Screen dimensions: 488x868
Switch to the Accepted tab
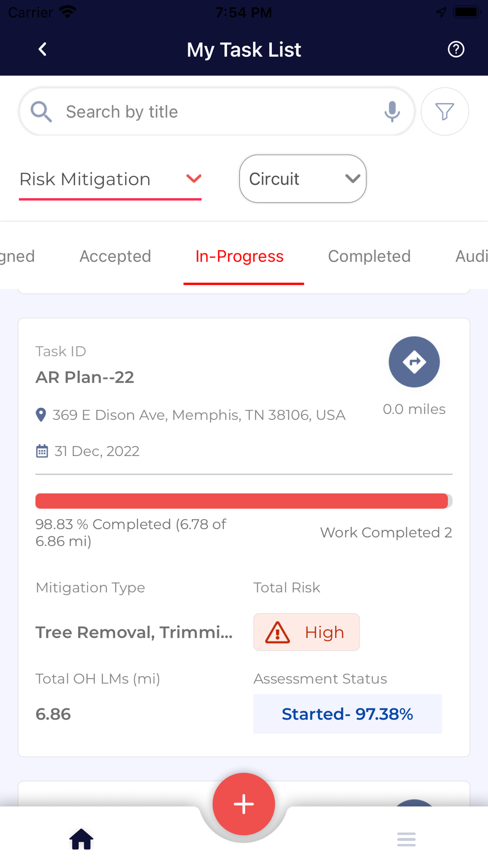(115, 256)
